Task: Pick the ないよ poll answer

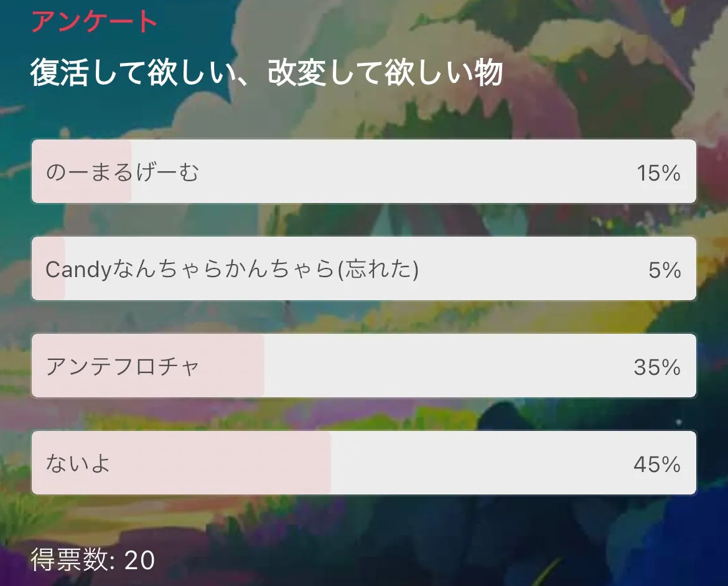Action: click(x=78, y=464)
